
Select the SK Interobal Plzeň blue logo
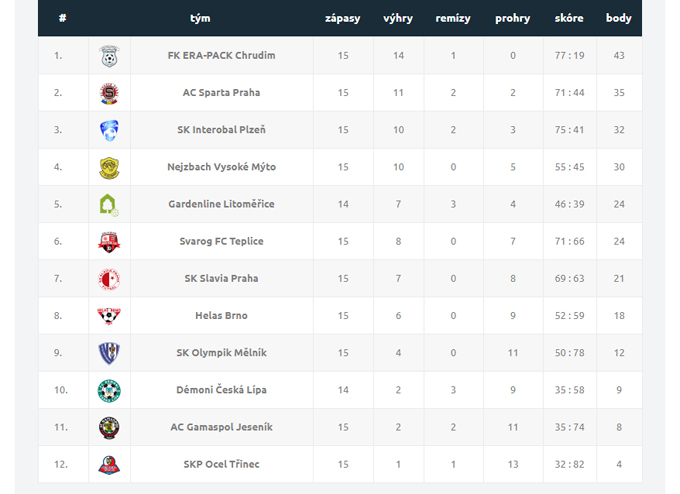(x=109, y=131)
